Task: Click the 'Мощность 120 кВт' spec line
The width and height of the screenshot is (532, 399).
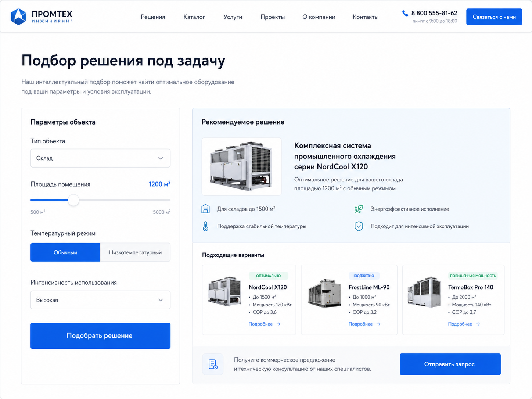Action: point(272,305)
